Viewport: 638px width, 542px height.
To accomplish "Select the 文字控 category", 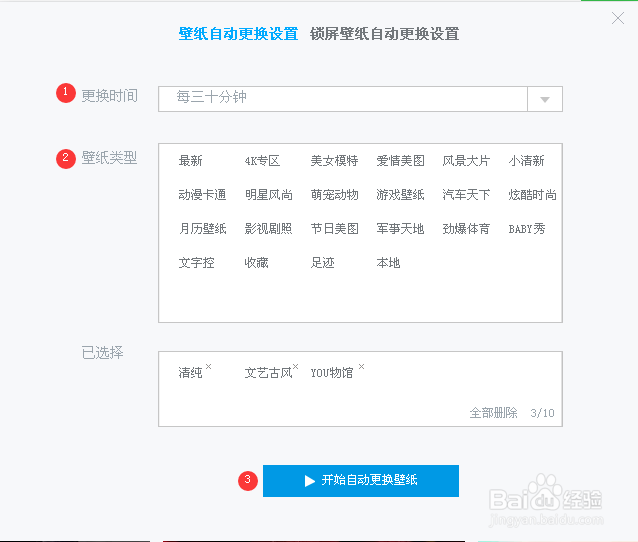I will pyautogui.click(x=197, y=263).
